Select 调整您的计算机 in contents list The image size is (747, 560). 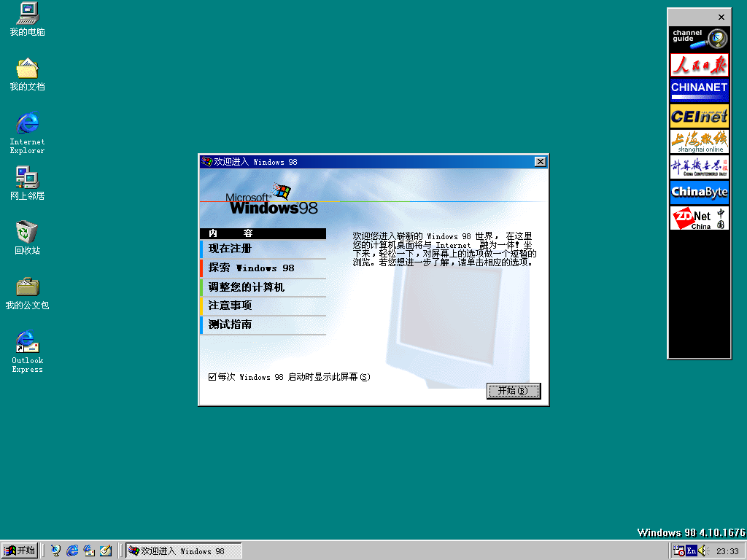263,287
